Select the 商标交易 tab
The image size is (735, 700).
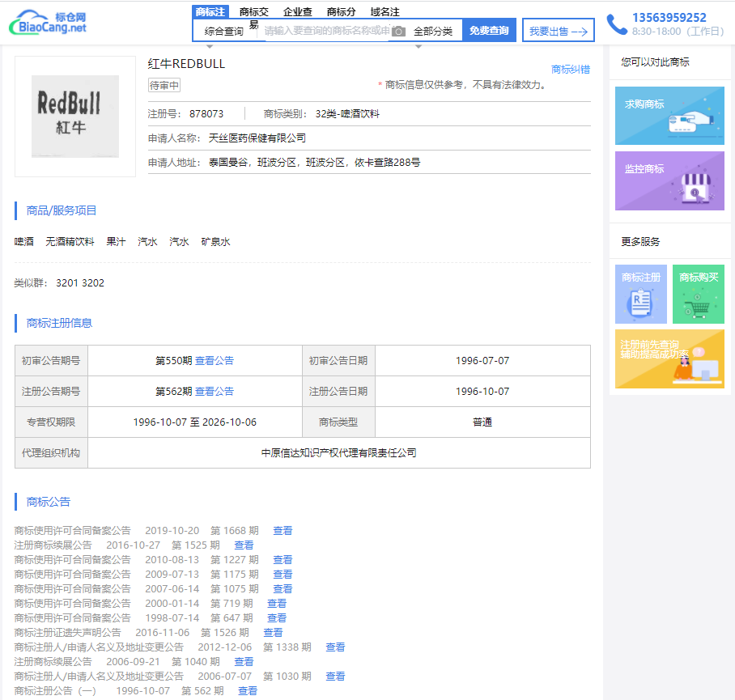coord(253,12)
